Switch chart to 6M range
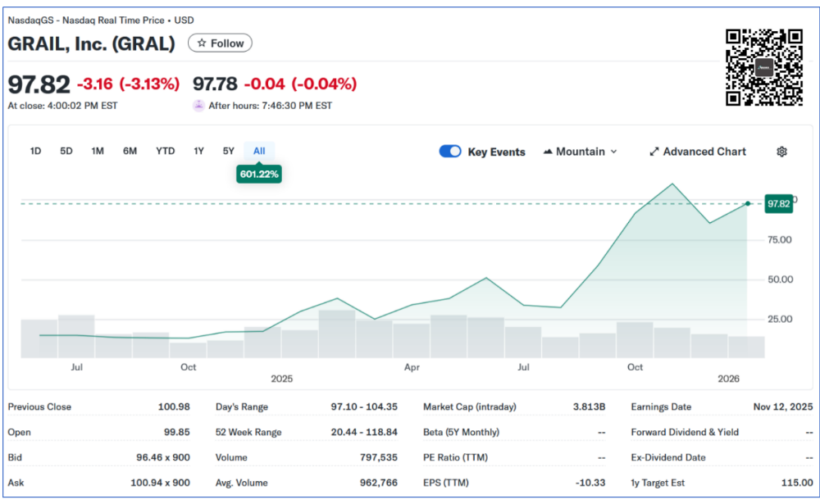Image resolution: width=820 pixels, height=504 pixels. pyautogui.click(x=130, y=151)
